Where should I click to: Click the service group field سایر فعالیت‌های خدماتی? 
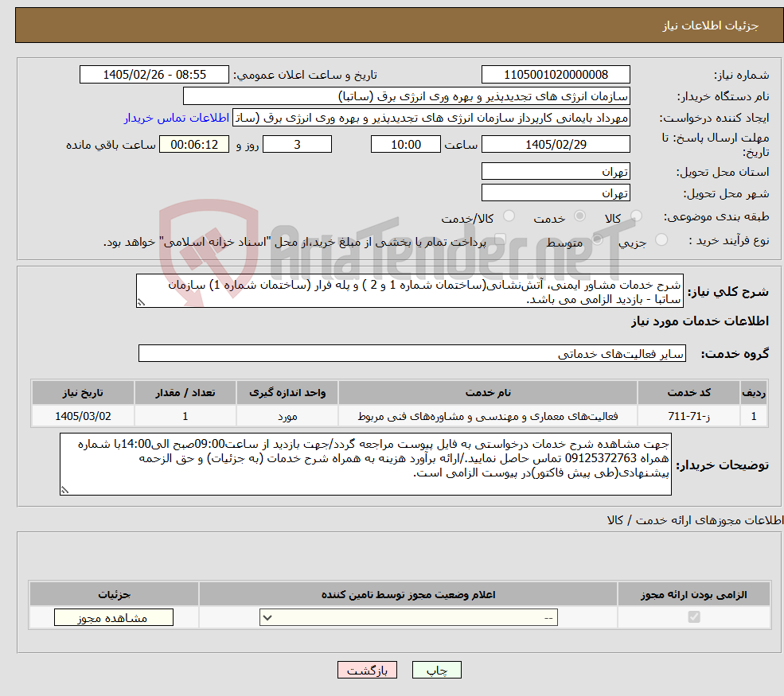[412, 353]
